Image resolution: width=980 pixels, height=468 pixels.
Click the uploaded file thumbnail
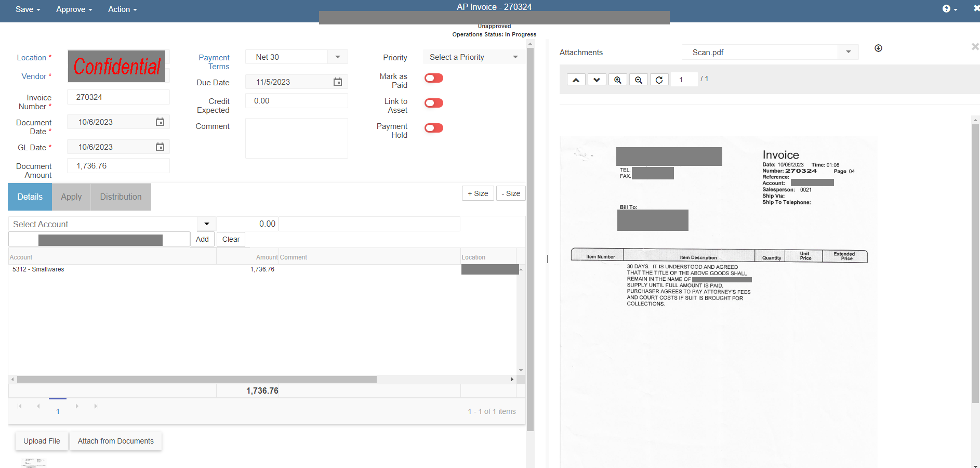tap(34, 463)
